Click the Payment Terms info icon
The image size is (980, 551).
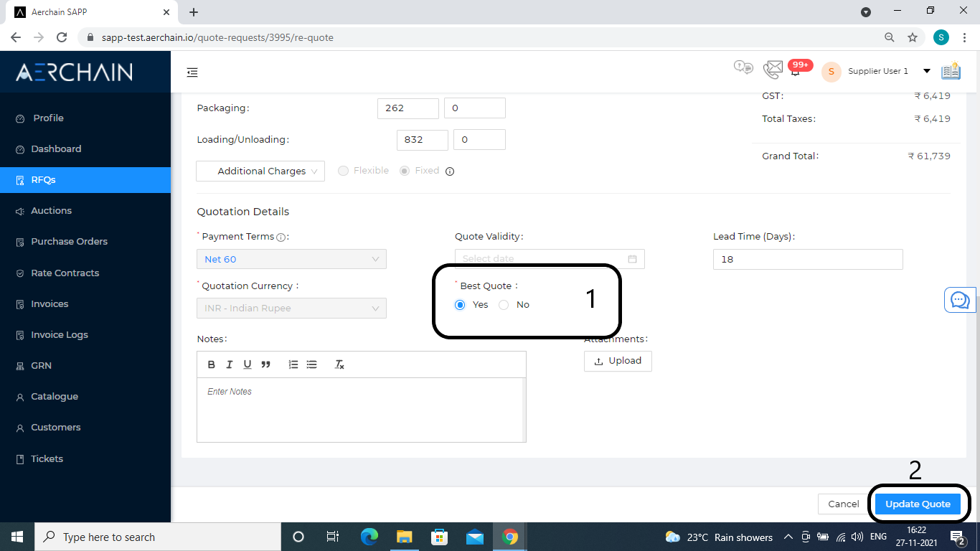coord(281,237)
